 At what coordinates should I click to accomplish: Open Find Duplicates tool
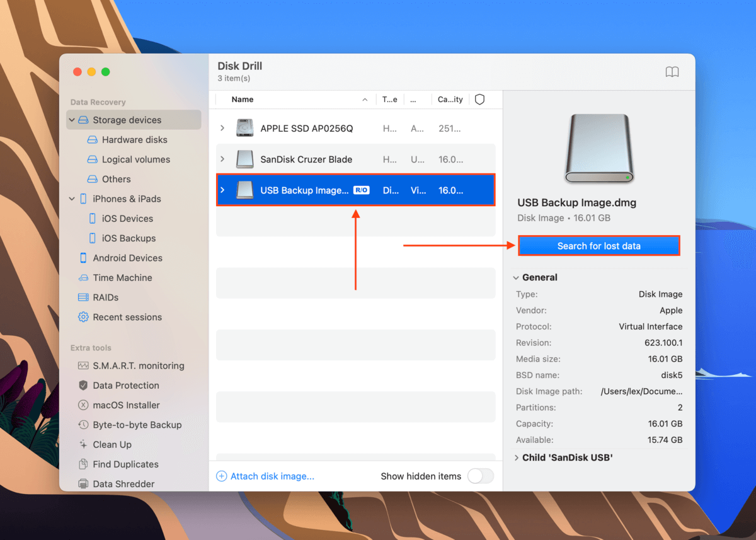(x=126, y=464)
